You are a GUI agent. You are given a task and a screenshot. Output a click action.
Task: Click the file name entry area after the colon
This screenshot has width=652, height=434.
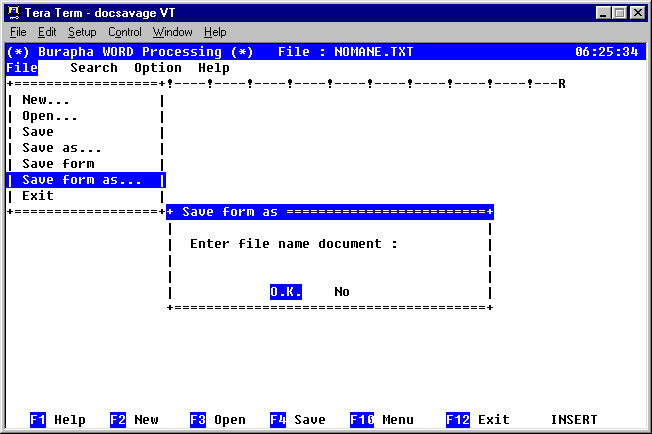pyautogui.click(x=443, y=244)
